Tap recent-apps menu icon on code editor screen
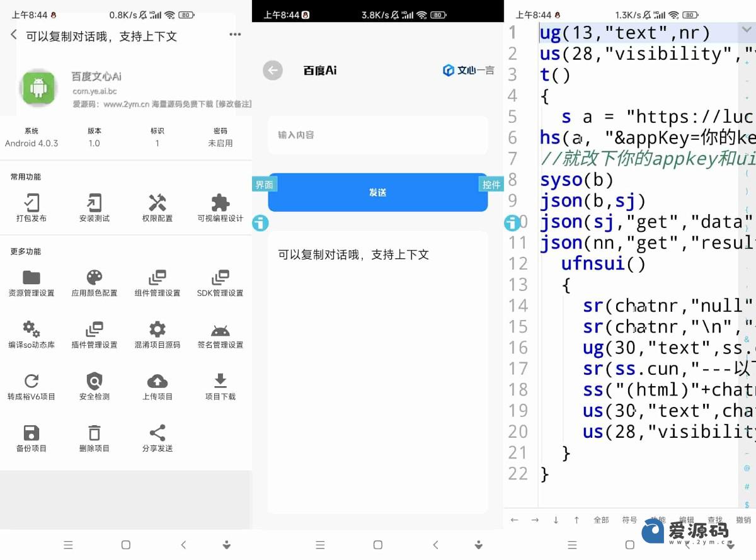This screenshot has height=560, width=756. (x=573, y=545)
